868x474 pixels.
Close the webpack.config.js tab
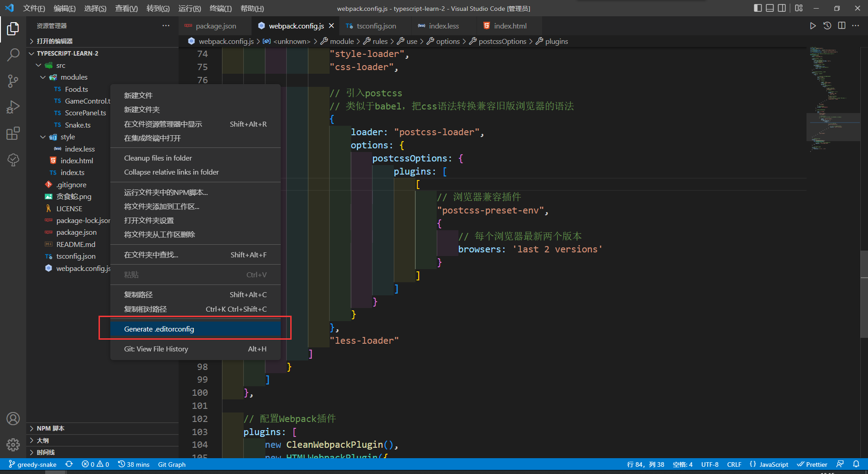[331, 26]
